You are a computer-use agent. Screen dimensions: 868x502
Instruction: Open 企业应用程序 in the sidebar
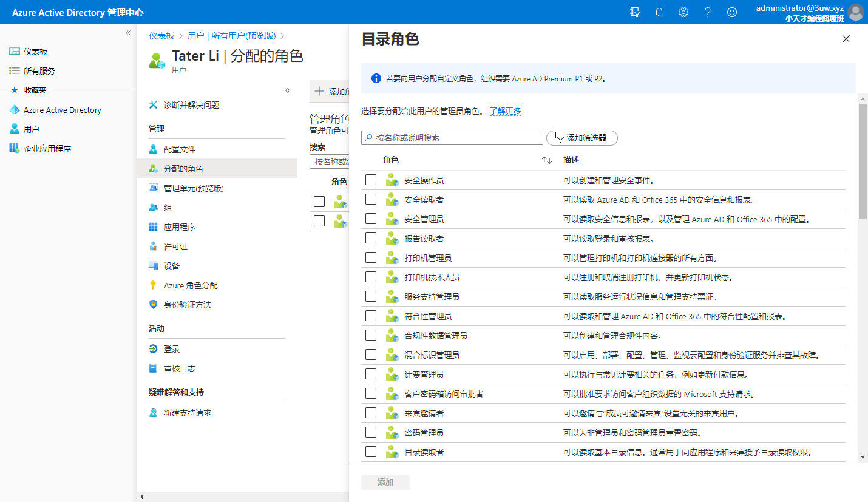coord(68,149)
